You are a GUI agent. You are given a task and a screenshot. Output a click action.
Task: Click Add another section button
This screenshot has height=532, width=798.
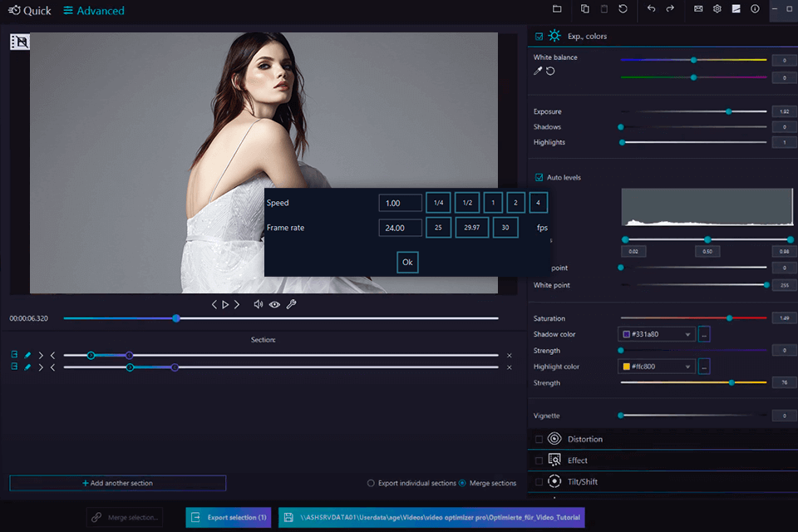117,483
